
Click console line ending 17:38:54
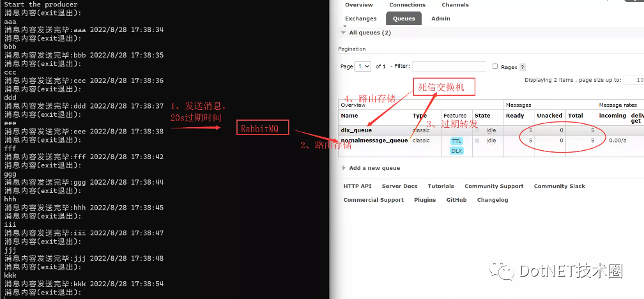click(x=84, y=284)
